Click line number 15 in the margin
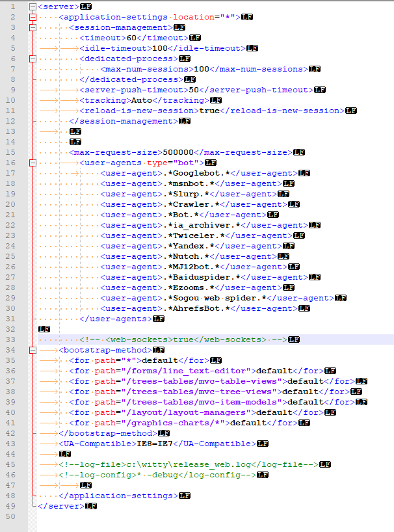Viewport: 394px width, 532px height. tap(10, 152)
